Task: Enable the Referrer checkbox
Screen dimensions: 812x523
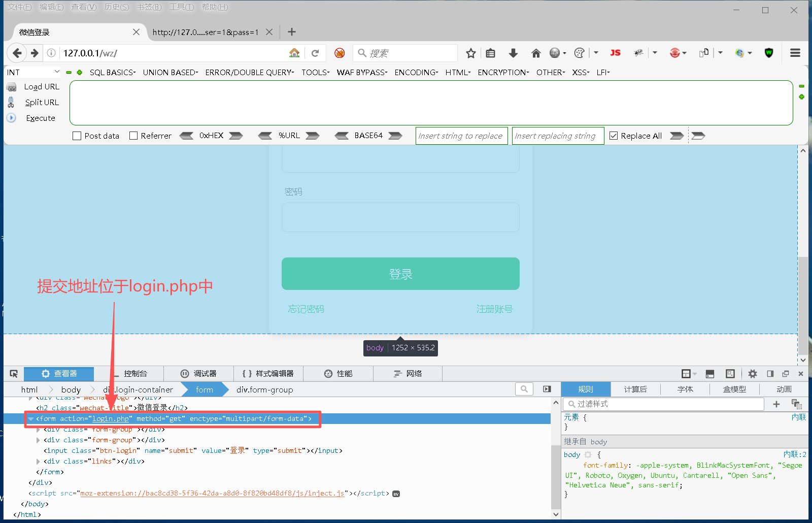Action: pyautogui.click(x=133, y=136)
